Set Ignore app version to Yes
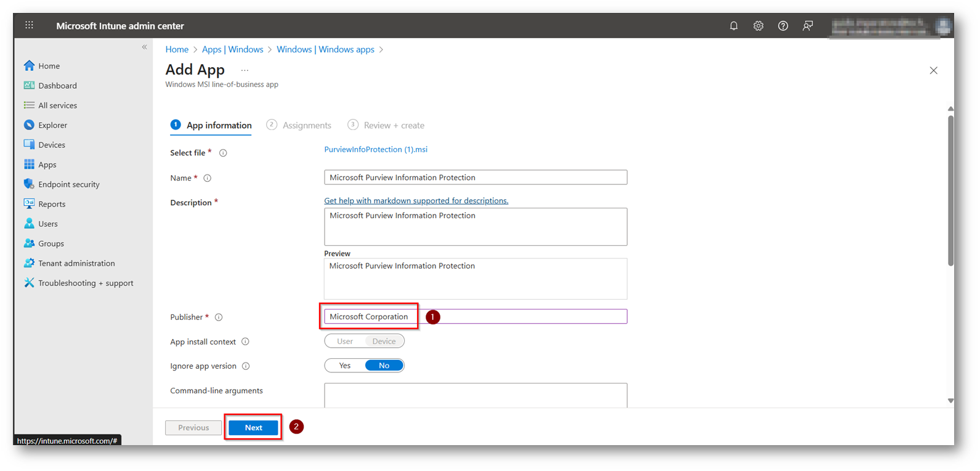The image size is (980, 471). 345,366
